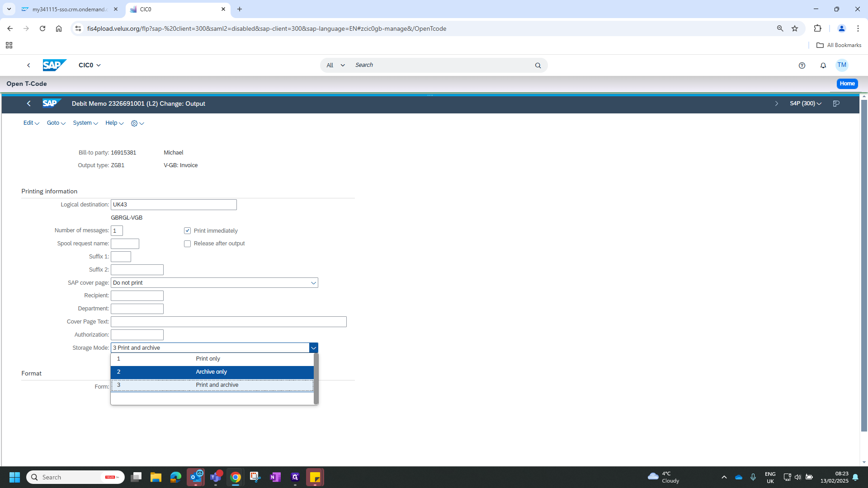
Task: Go back using Fiori shell back arrow
Action: click(28, 65)
